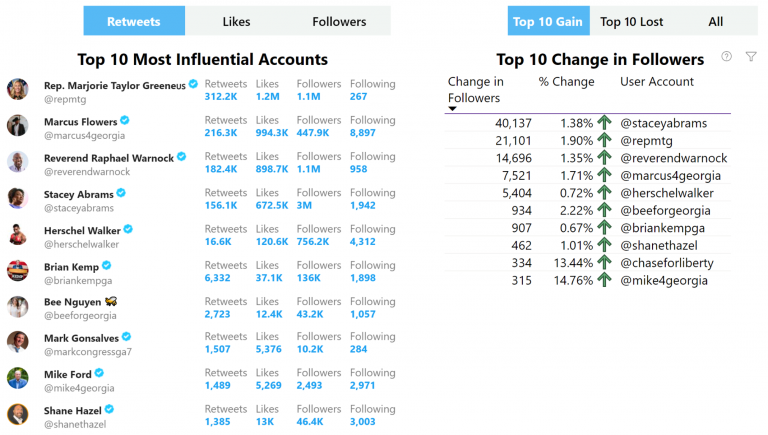Viewport: 768px width, 435px height.
Task: Click Stacey Abrams' verified checkmark icon
Action: pyautogui.click(x=121, y=193)
